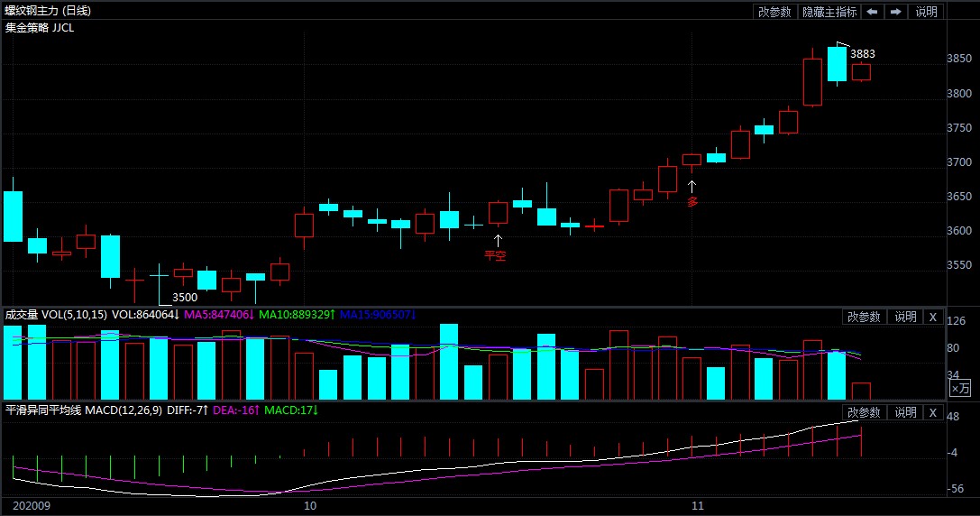Click the 3883 high price label

(862, 54)
